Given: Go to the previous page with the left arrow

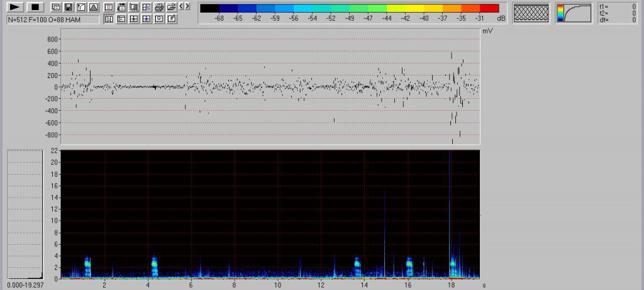Looking at the screenshot, I should click(181, 6).
